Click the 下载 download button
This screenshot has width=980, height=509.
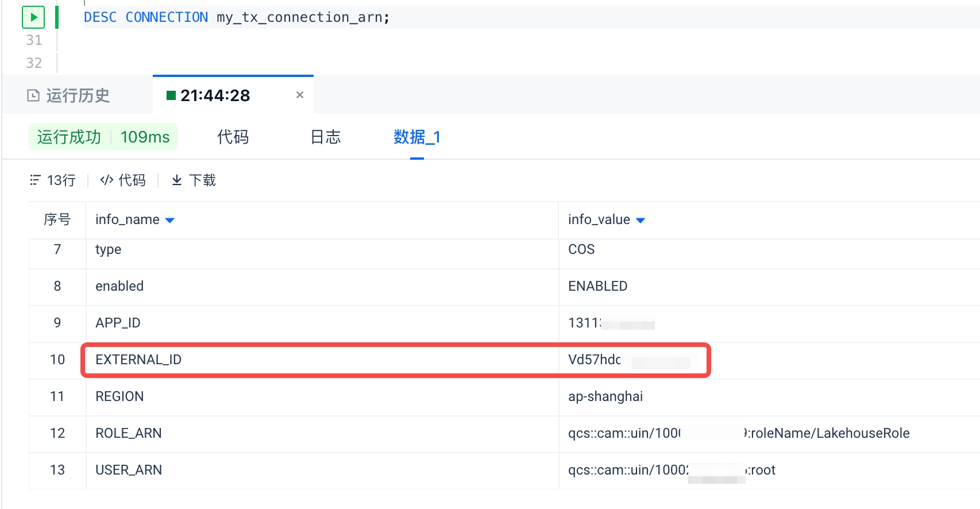point(194,180)
